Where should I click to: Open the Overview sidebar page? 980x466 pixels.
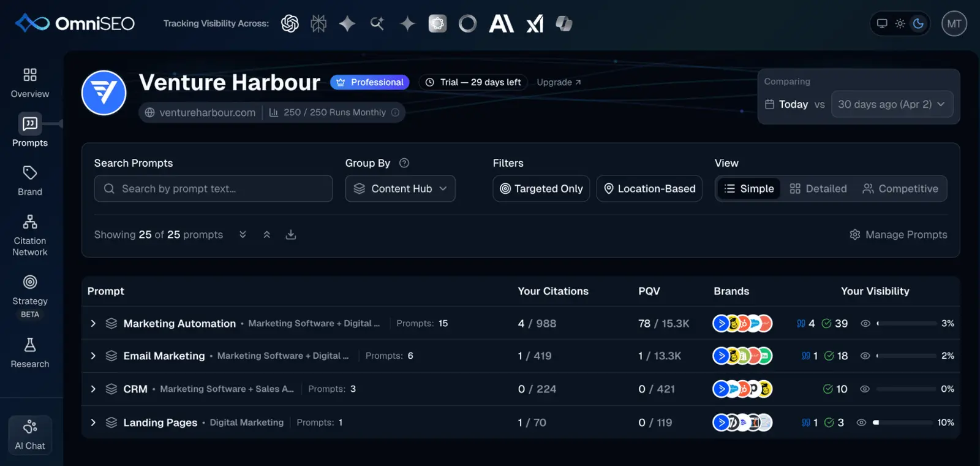tap(30, 83)
